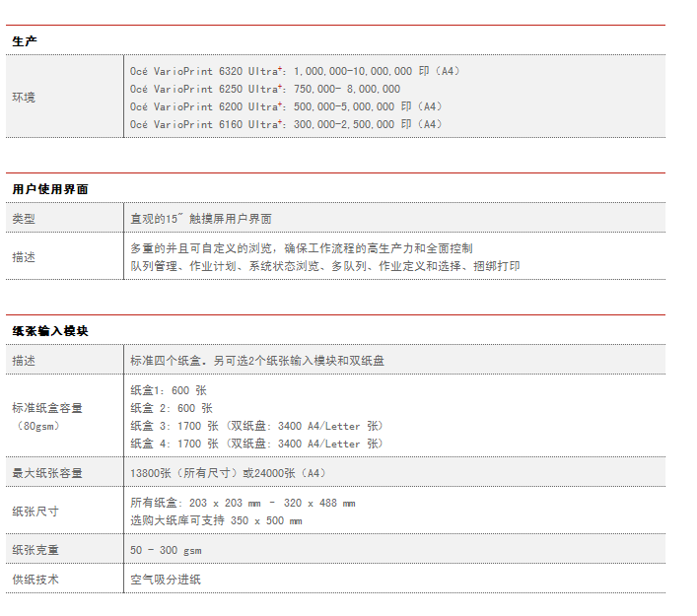Image resolution: width=697 pixels, height=616 pixels.
Task: Select the 纸张克重 row label
Action: pos(35,550)
